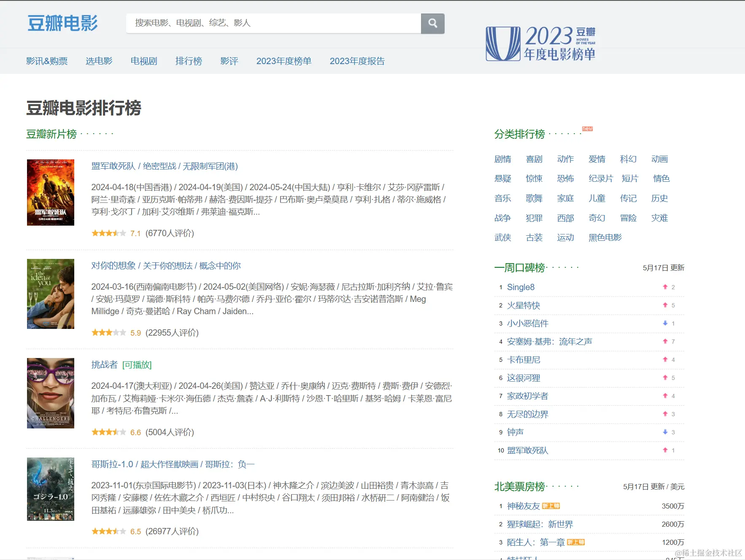Viewport: 745px width, 560px height.
Task: Click the search magnifier button
Action: [x=432, y=23]
